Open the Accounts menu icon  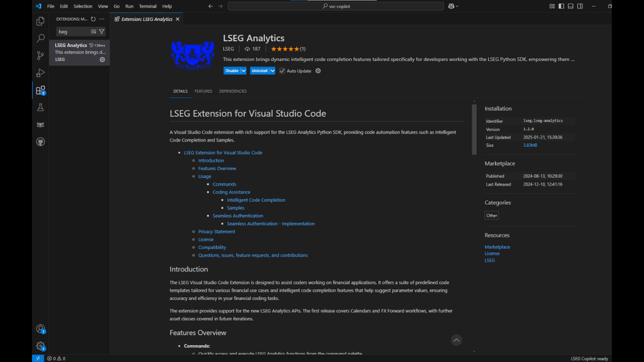[x=40, y=329]
